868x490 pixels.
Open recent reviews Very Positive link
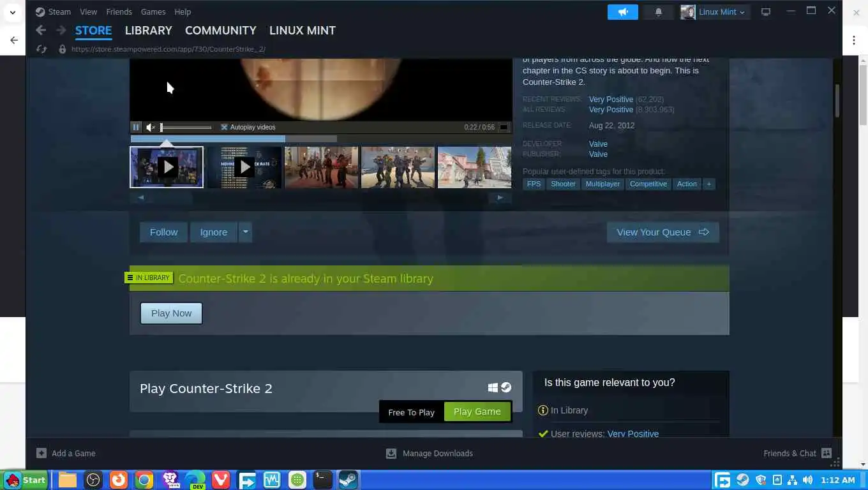pos(611,100)
